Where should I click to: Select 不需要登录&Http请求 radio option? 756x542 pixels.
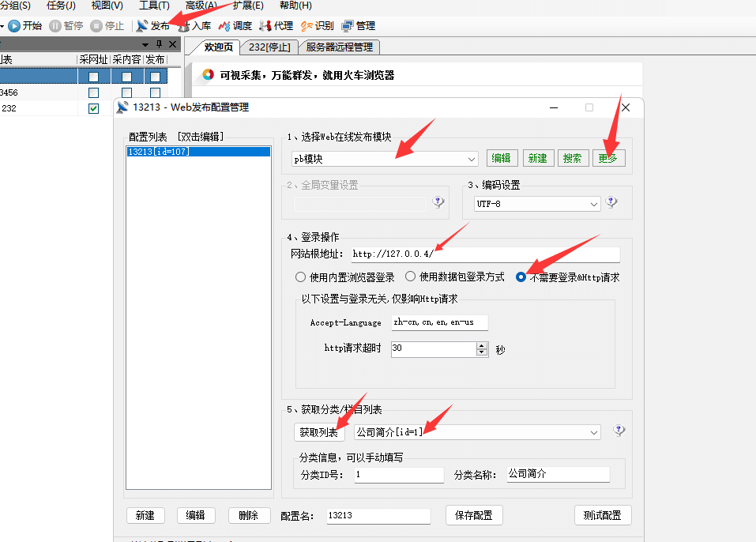[521, 277]
